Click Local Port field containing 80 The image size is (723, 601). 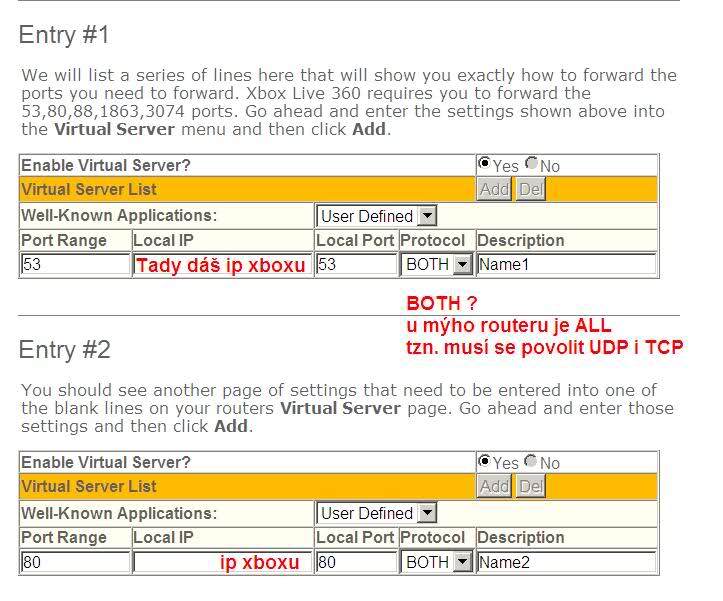click(x=356, y=562)
